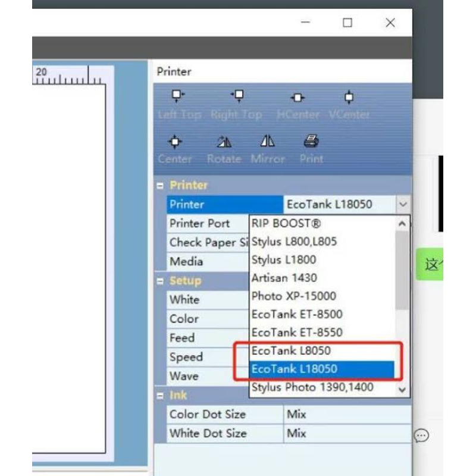This screenshot has height=476, width=476.
Task: Choose Stylus L1800 printer
Action: 322,260
